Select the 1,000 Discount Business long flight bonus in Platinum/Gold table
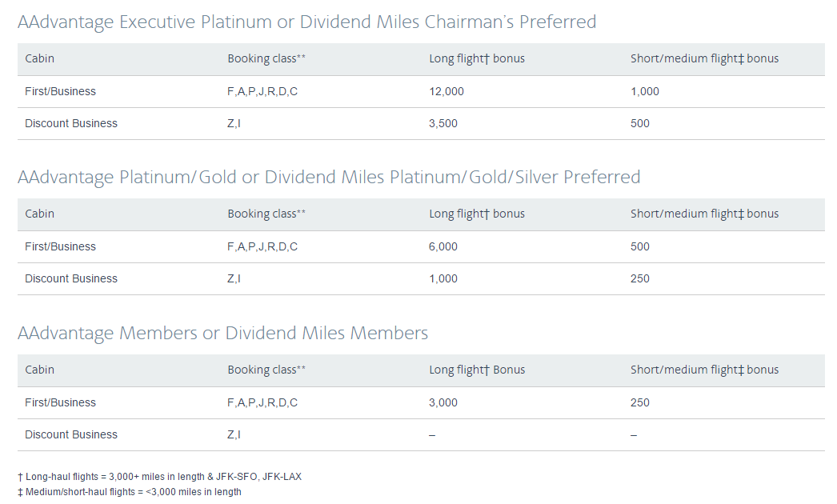This screenshot has height=504, width=837. pyautogui.click(x=443, y=278)
